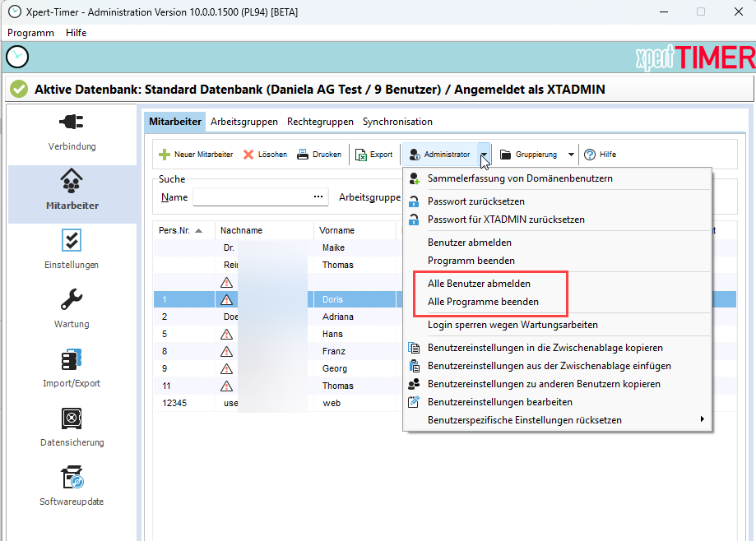Switch to the Arbeitsgruppen tab
Screen dimensions: 756x541
[244, 122]
